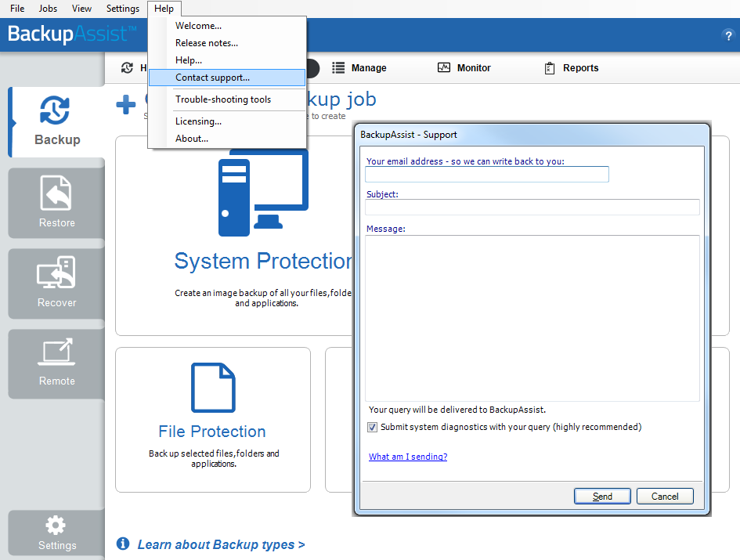Image resolution: width=740 pixels, height=560 pixels.
Task: Select Help... menu entry
Action: pyautogui.click(x=226, y=60)
